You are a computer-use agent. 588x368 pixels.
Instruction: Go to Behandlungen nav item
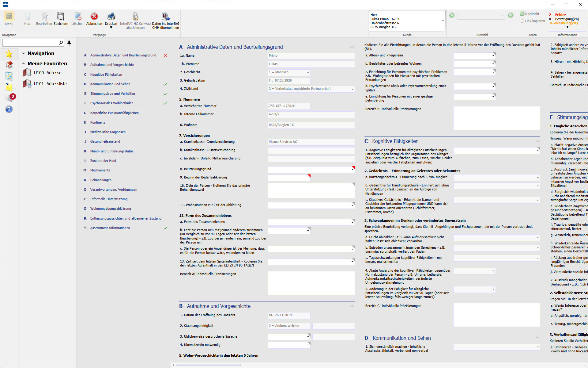[x=101, y=180]
